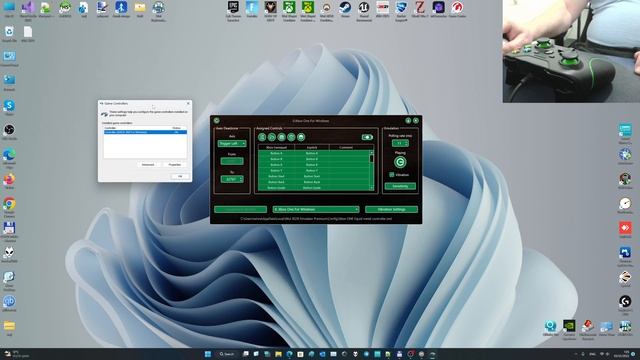Image resolution: width=640 pixels, height=360 pixels.
Task: Open the GeForce Experience desktop icon
Action: tap(569, 329)
